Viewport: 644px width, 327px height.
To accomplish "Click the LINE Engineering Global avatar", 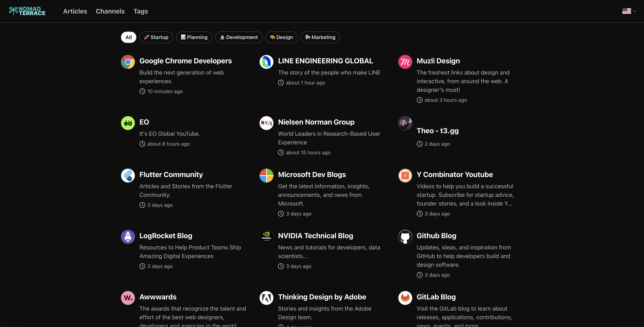I will (x=267, y=62).
